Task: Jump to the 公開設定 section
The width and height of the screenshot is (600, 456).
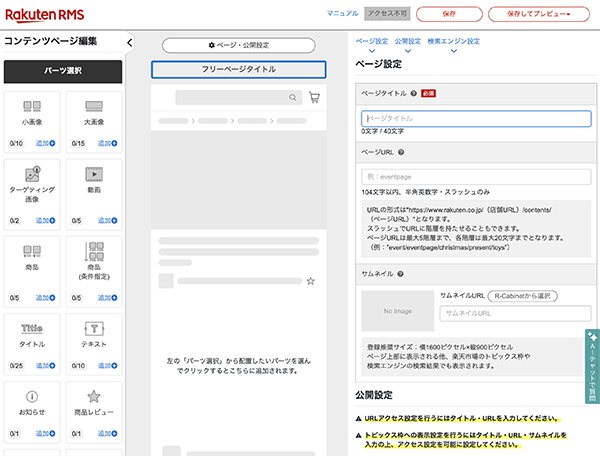Action: point(409,42)
